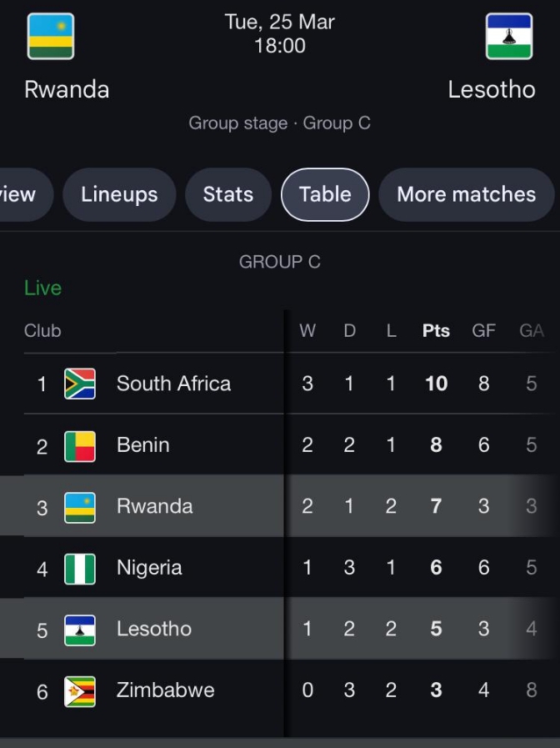
Task: Click the Benin team name
Action: [143, 445]
